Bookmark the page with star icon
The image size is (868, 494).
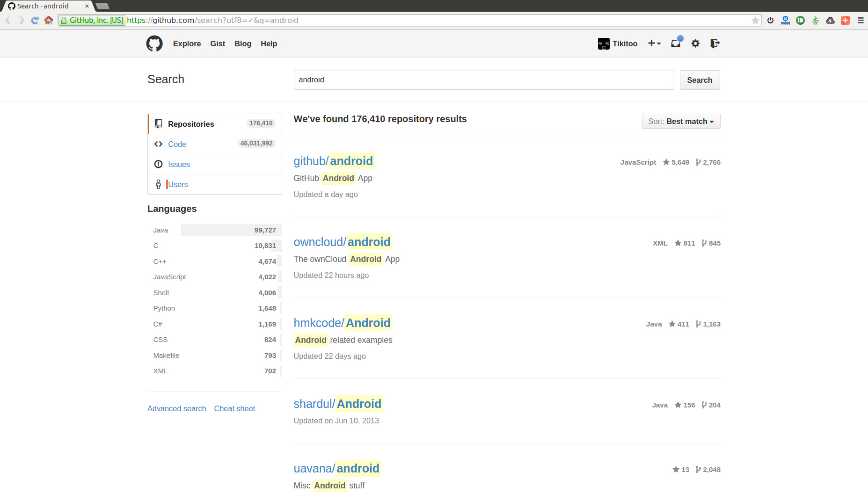pyautogui.click(x=755, y=20)
